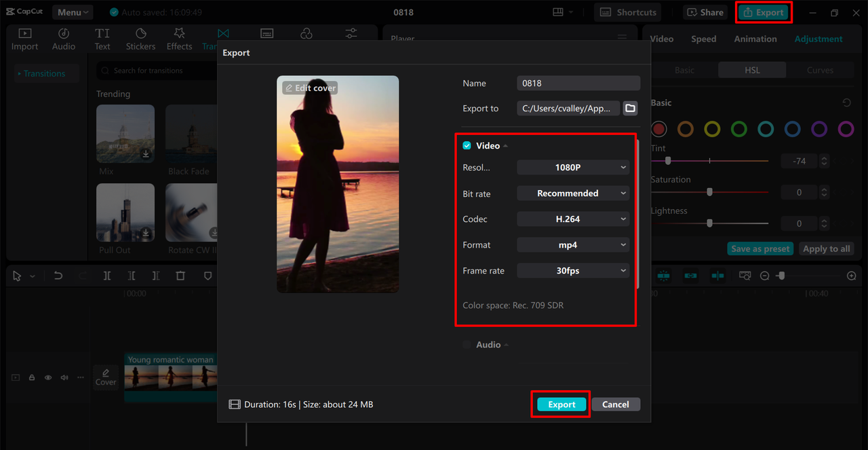Screen dimensions: 868x450
Task: Mute the video track audio
Action: [64, 377]
